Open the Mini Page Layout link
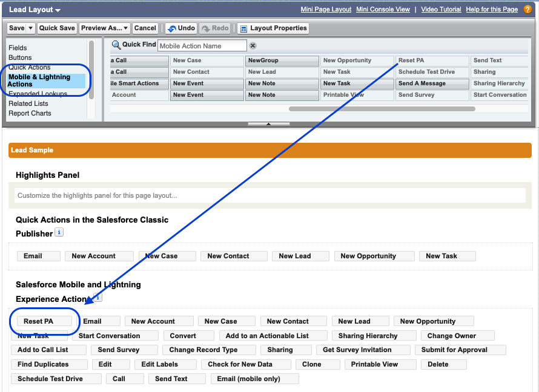This screenshot has height=392, width=539. coord(326,9)
